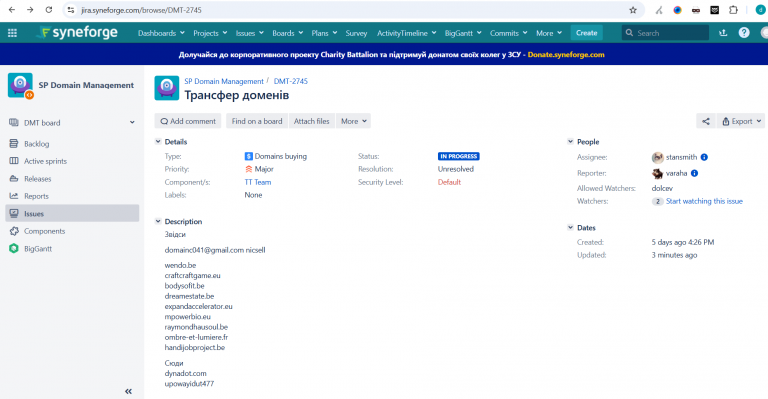Screen dimensions: 768x399
Task: Open the SP Domain Management project avatar in sidebar
Action: [x=20, y=85]
